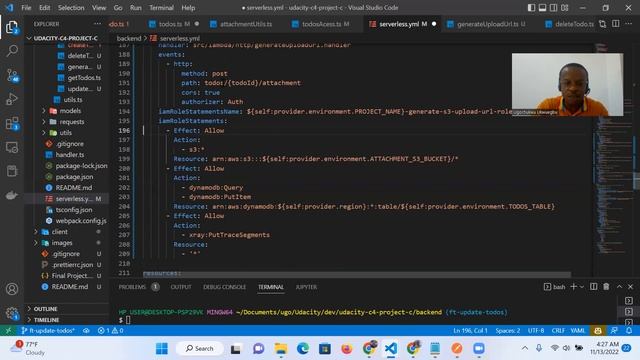Open the Selection menu
The width and height of the screenshot is (640, 360).
click(71, 8)
